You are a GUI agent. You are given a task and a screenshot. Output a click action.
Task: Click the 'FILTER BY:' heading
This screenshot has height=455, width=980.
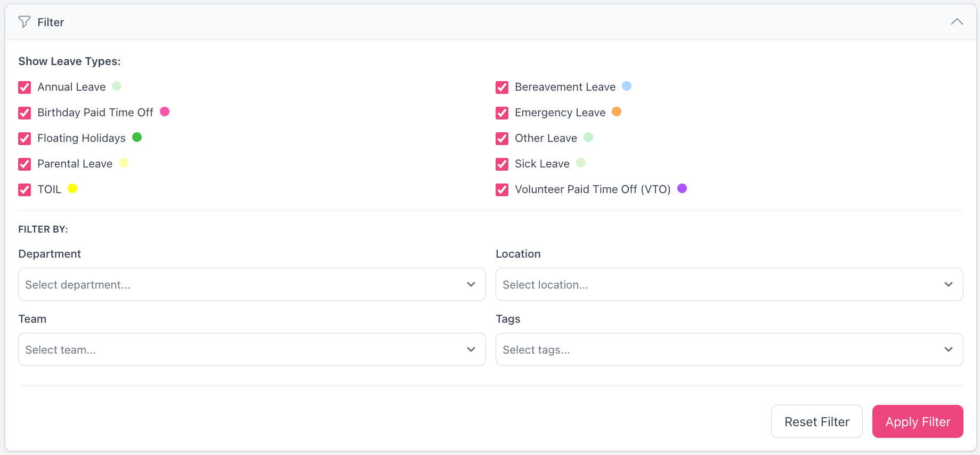[43, 229]
